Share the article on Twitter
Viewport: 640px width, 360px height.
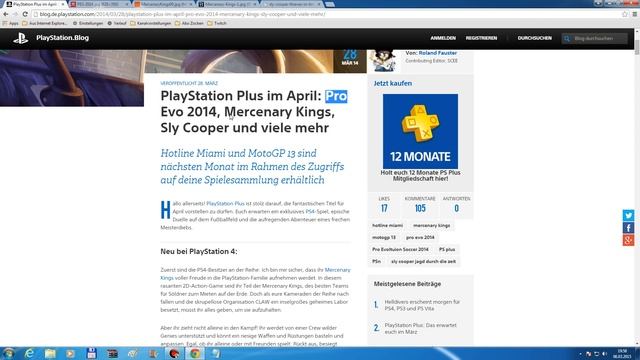(x=628, y=215)
